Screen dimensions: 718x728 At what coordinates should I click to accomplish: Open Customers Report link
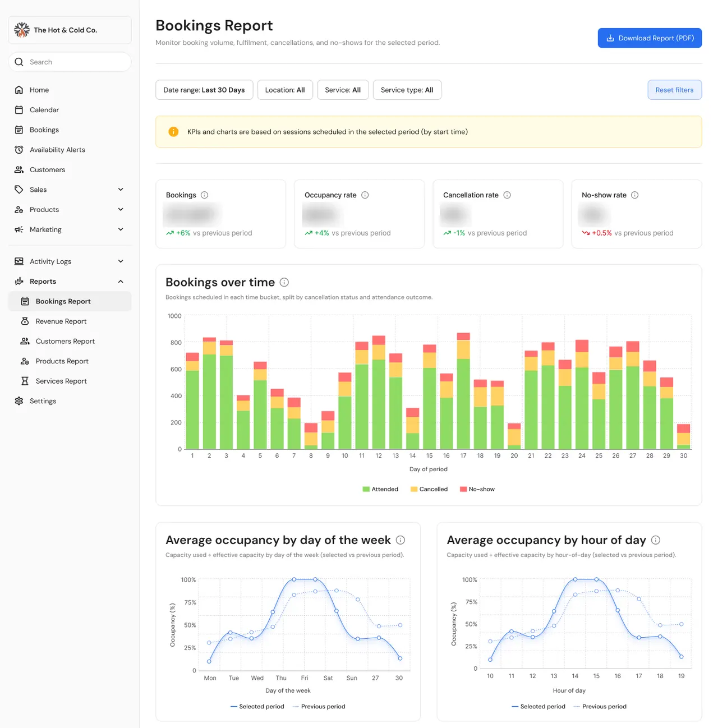[70, 341]
